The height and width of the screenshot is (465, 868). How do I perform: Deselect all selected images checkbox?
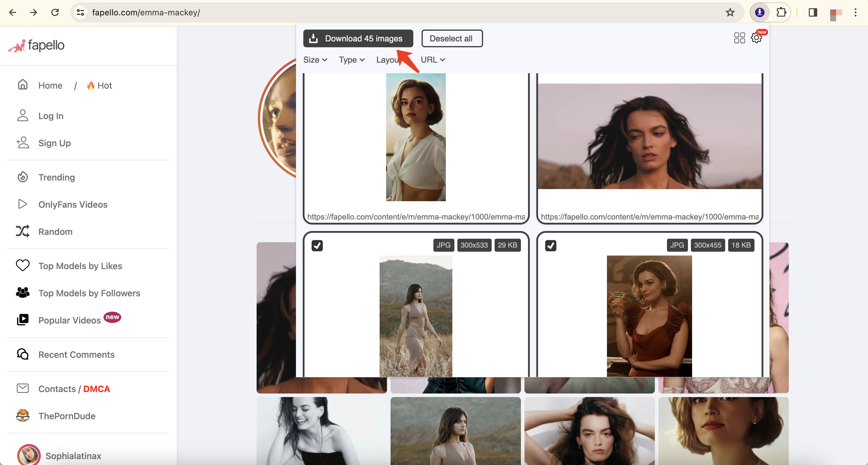click(451, 38)
